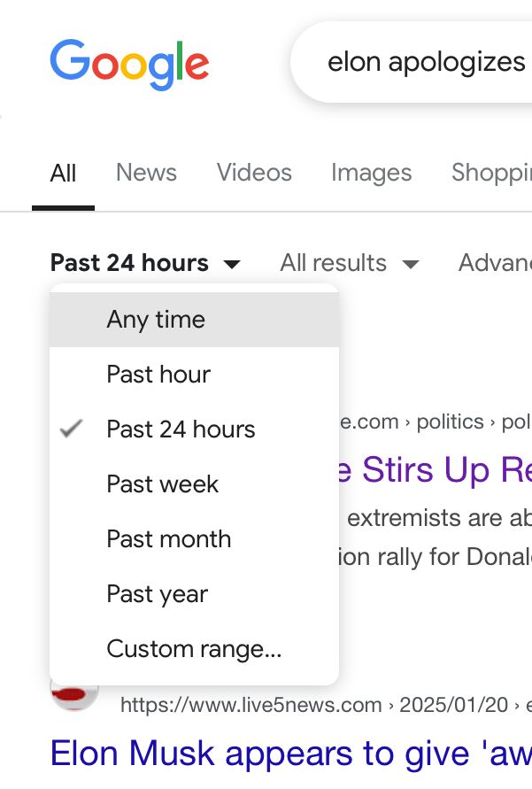Open the Images tab

coord(371,173)
